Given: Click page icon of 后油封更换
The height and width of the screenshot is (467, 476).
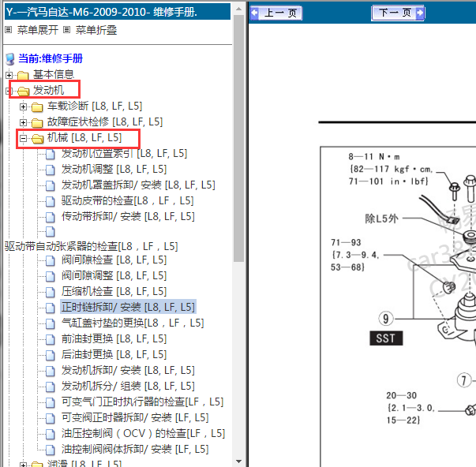Looking at the screenshot, I should (x=51, y=355).
